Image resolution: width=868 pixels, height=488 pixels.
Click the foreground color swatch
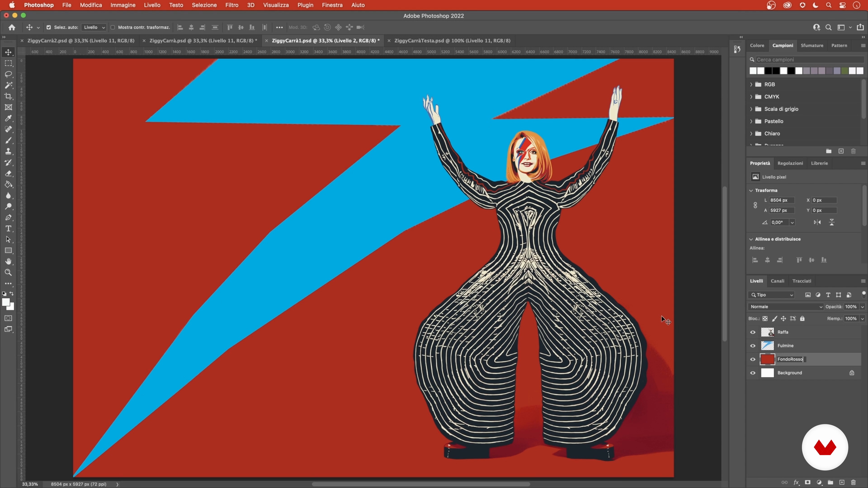(x=5, y=302)
